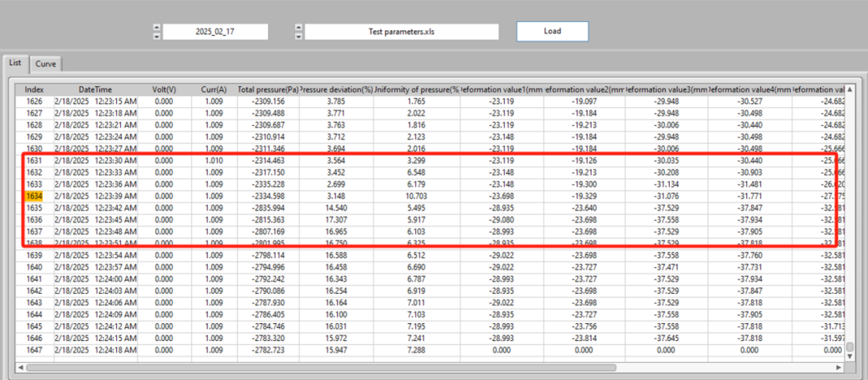The height and width of the screenshot is (380, 868).
Task: Click the Curr(A) column header
Action: tap(213, 89)
